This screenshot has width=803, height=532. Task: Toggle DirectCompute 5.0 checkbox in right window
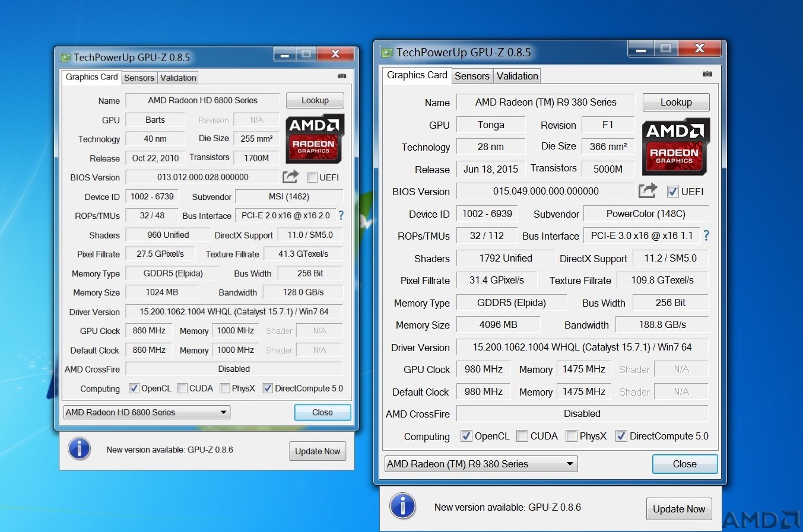tap(621, 436)
